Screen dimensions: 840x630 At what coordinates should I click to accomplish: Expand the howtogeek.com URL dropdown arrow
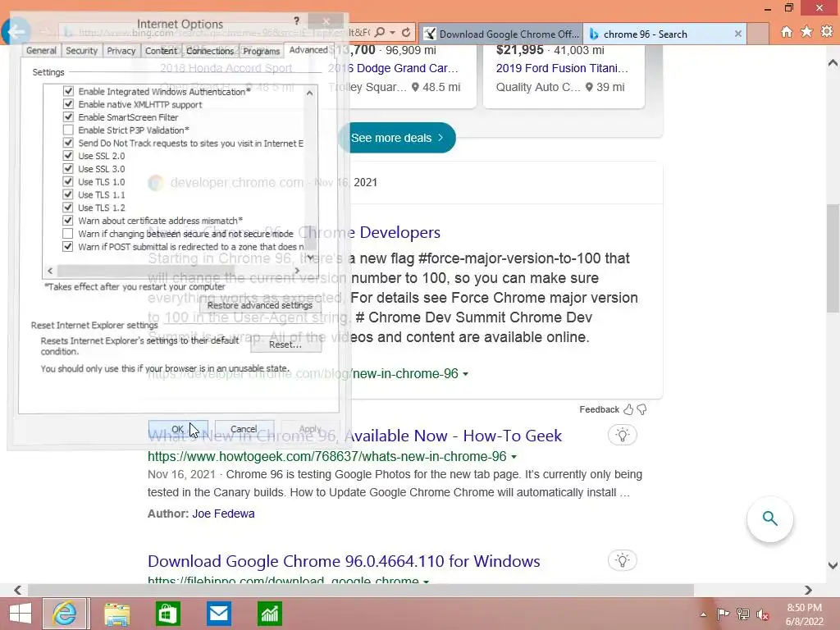coord(514,457)
